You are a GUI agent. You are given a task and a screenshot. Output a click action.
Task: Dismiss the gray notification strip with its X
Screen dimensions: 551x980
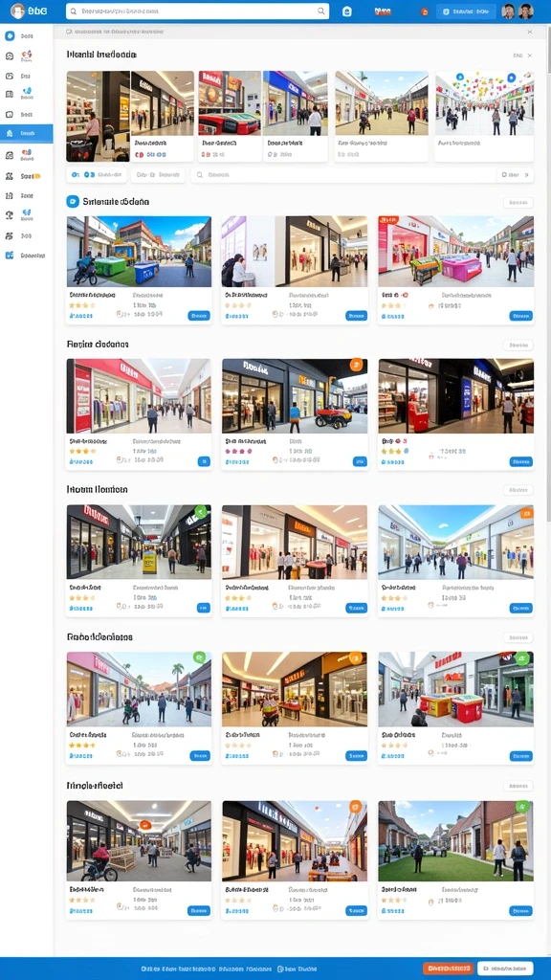pos(530,32)
